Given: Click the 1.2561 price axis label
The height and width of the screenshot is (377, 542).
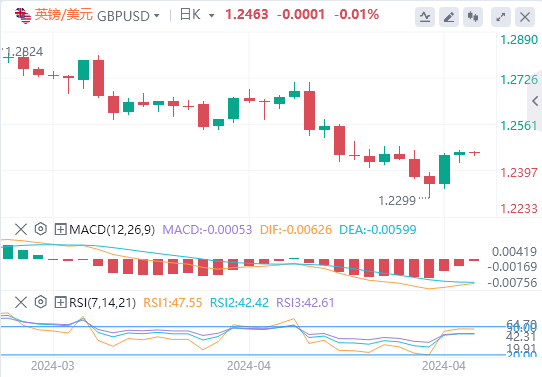Looking at the screenshot, I should pos(519,126).
